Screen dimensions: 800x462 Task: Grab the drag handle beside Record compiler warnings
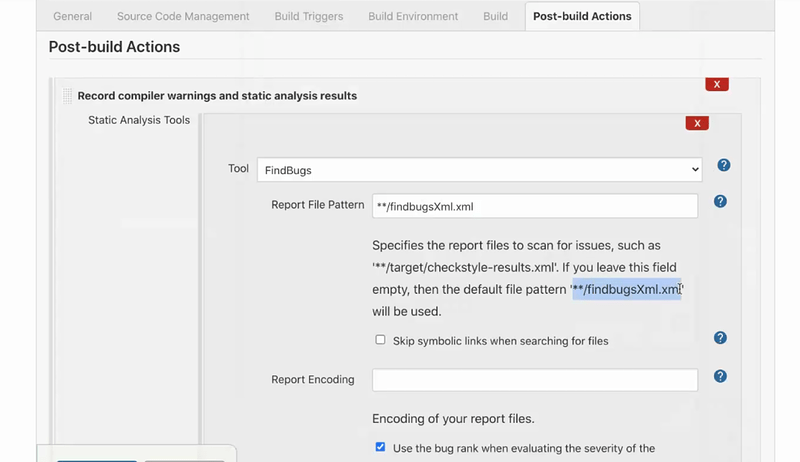(68, 96)
